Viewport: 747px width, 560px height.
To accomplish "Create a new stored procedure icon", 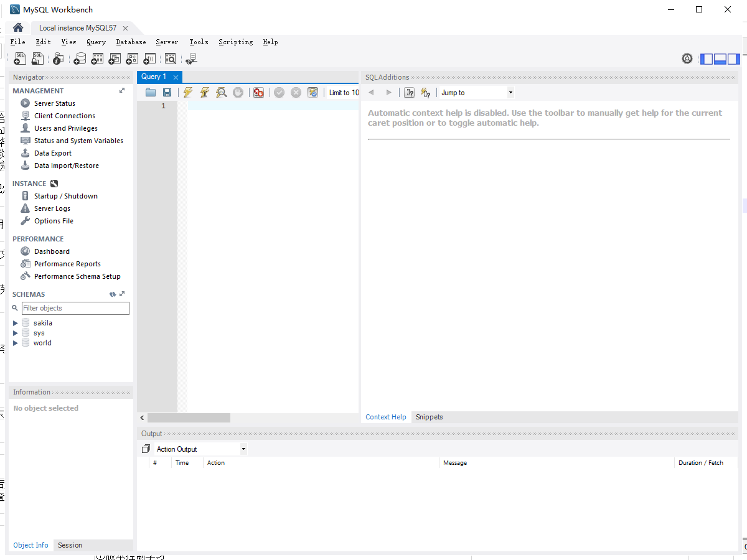I will click(x=132, y=58).
